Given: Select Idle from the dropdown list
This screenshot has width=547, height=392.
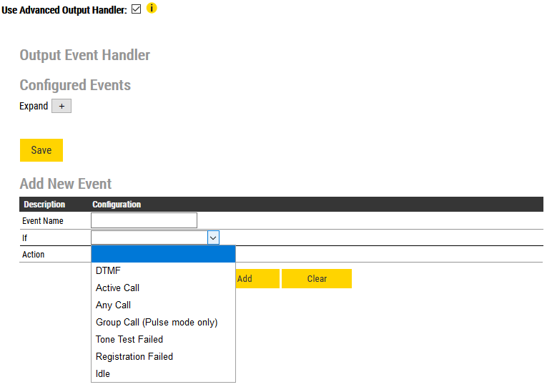Looking at the screenshot, I should [103, 373].
